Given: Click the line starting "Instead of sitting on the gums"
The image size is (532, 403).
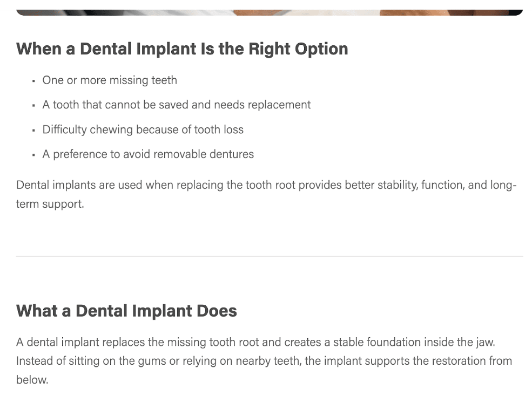Looking at the screenshot, I should pos(264,361).
